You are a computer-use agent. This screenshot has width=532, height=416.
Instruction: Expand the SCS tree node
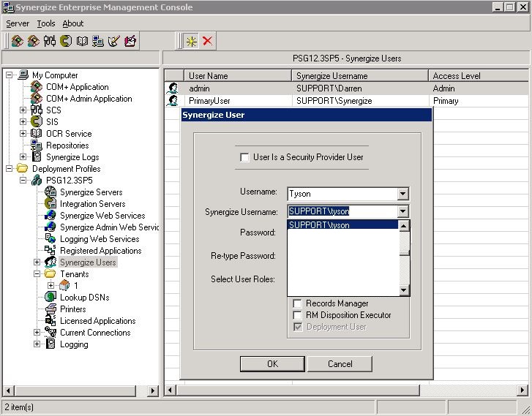pyautogui.click(x=23, y=110)
